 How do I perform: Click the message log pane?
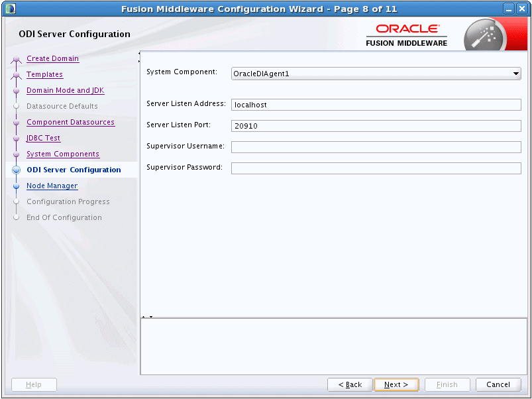[x=334, y=347]
